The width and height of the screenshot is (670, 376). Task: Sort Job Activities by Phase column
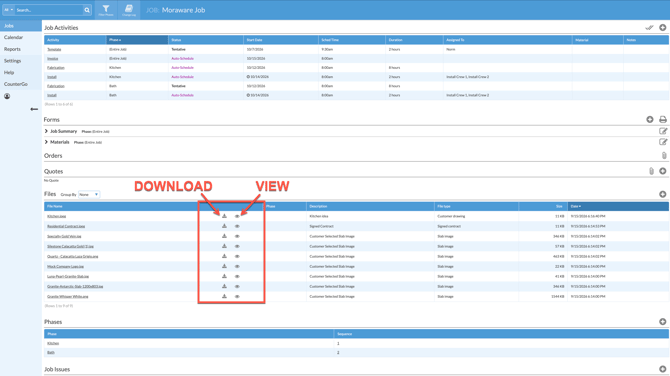(x=137, y=40)
